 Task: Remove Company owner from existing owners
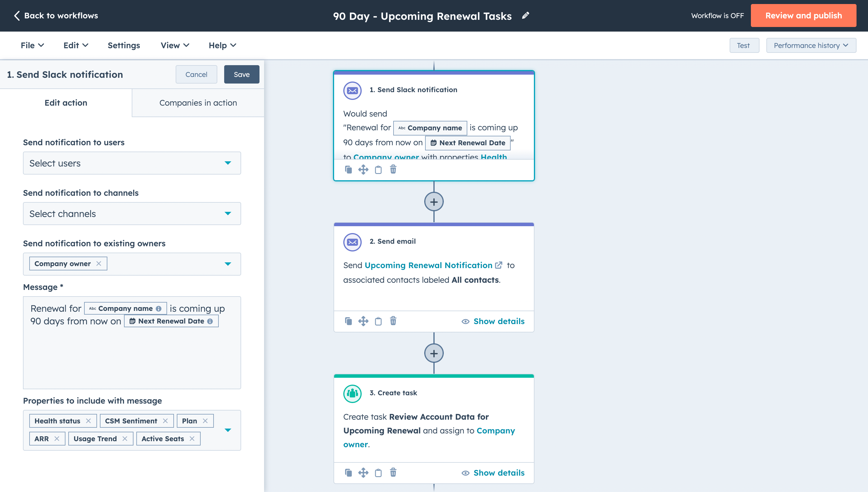pos(99,264)
